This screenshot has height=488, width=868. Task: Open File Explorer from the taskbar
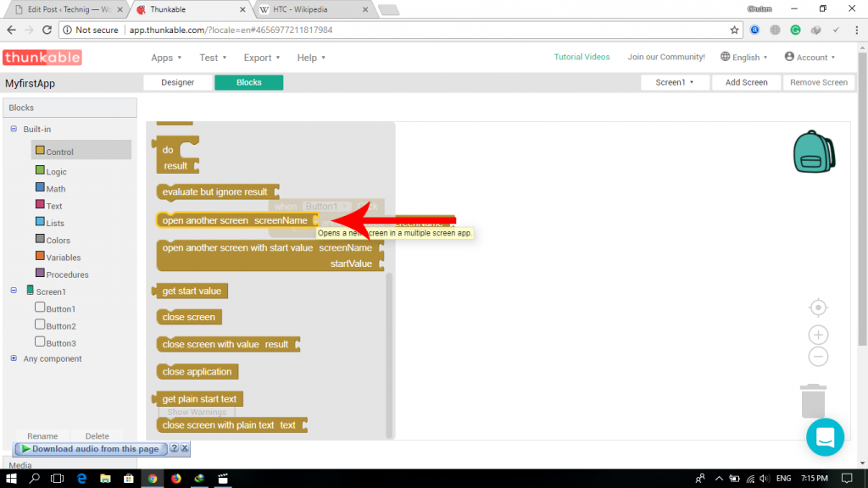105,479
